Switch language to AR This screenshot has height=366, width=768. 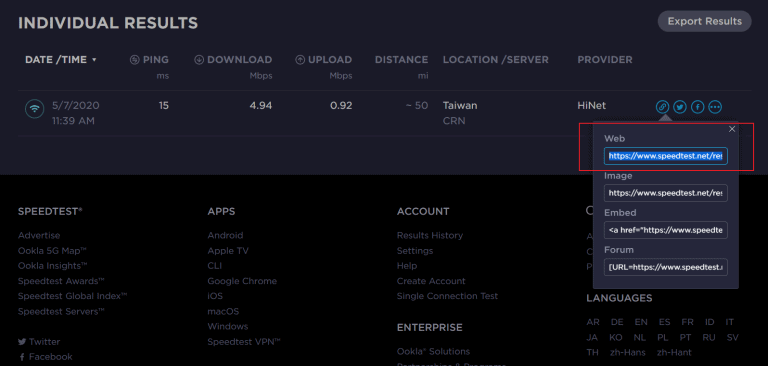(x=593, y=322)
